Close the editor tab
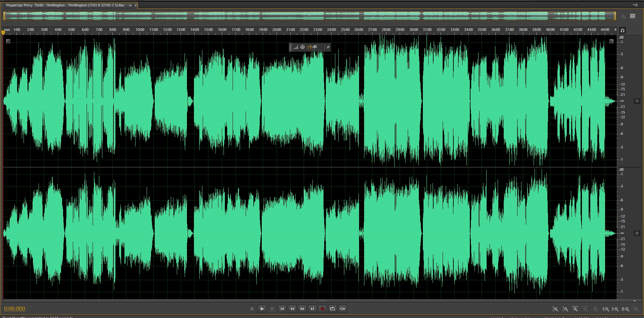This screenshot has width=644, height=318. [136, 5]
